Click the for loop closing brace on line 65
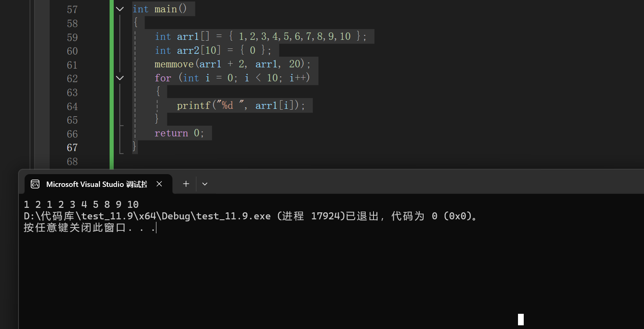 157,119
